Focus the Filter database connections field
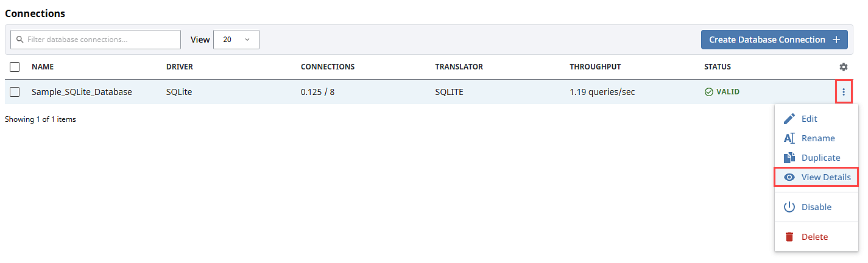Viewport: 868px width, 263px height. point(101,40)
